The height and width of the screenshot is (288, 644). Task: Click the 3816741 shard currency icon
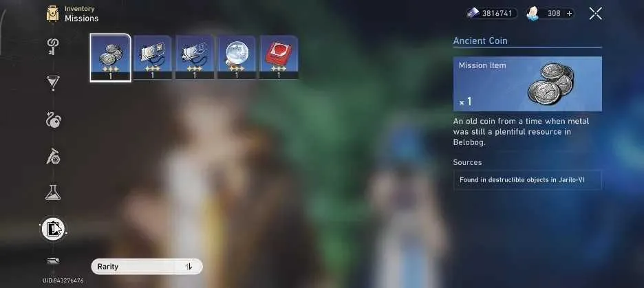pyautogui.click(x=473, y=14)
